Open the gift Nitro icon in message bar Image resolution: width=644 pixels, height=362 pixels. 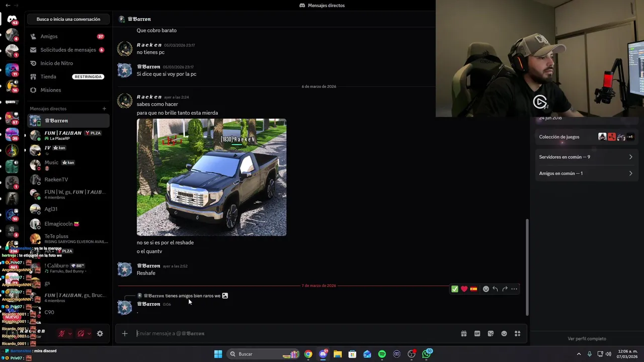(x=464, y=333)
